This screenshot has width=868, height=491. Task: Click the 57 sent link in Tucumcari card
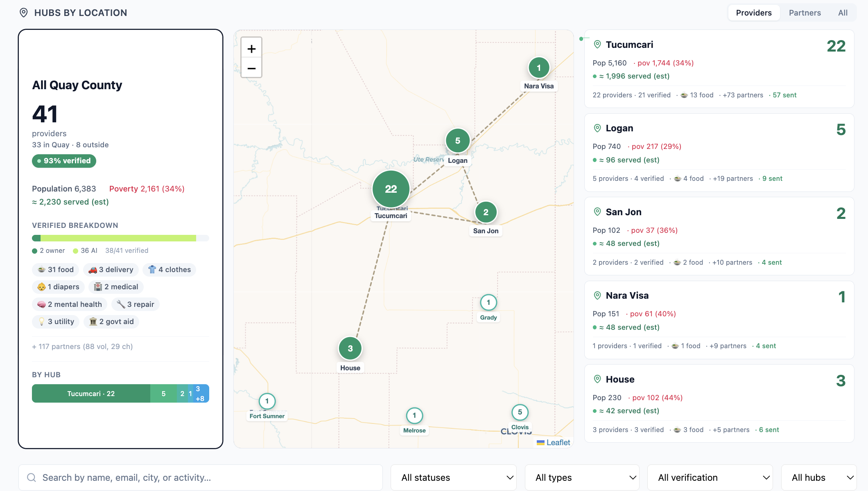click(784, 95)
